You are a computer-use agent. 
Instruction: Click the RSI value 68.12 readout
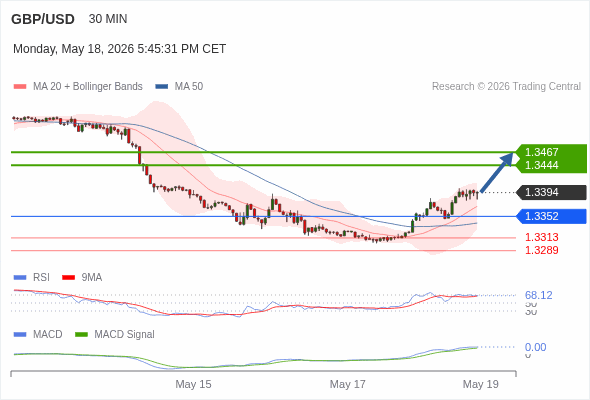[539, 295]
